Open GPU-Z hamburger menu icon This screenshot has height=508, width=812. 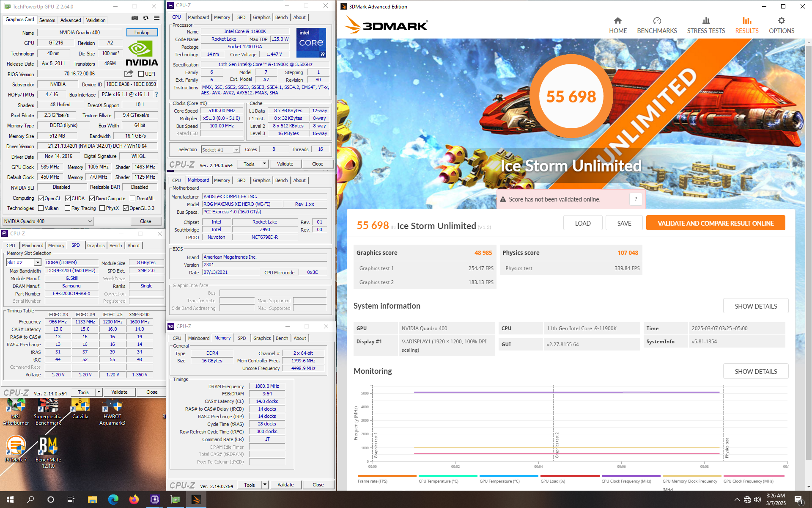pyautogui.click(x=156, y=18)
